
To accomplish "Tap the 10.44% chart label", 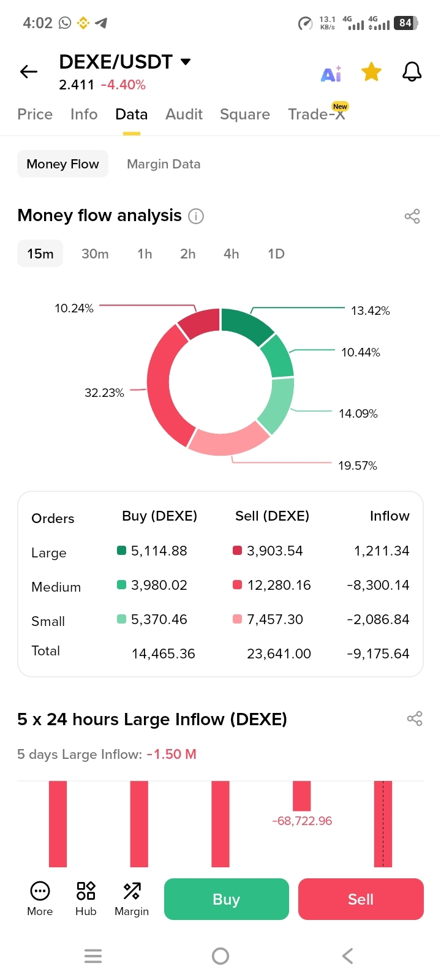I will [361, 352].
